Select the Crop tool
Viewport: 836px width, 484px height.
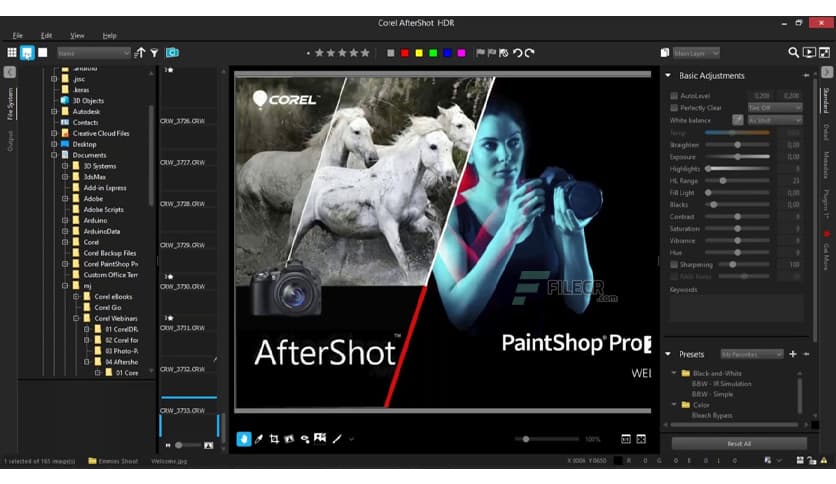pos(274,439)
